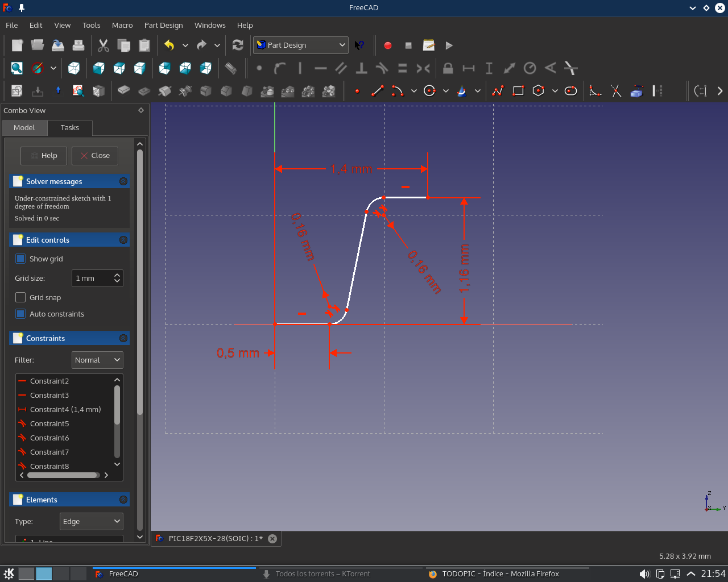Collapse the Constraints section
Viewport: 728px width, 582px height.
[123, 338]
